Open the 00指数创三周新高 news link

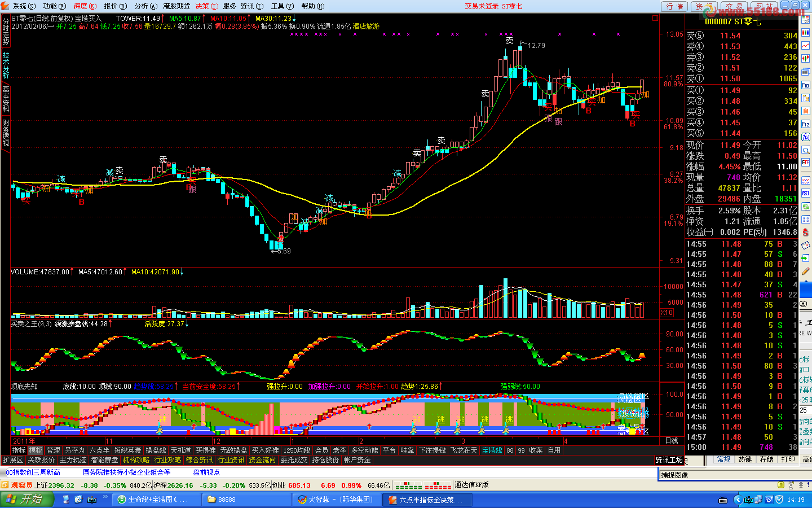pyautogui.click(x=33, y=472)
